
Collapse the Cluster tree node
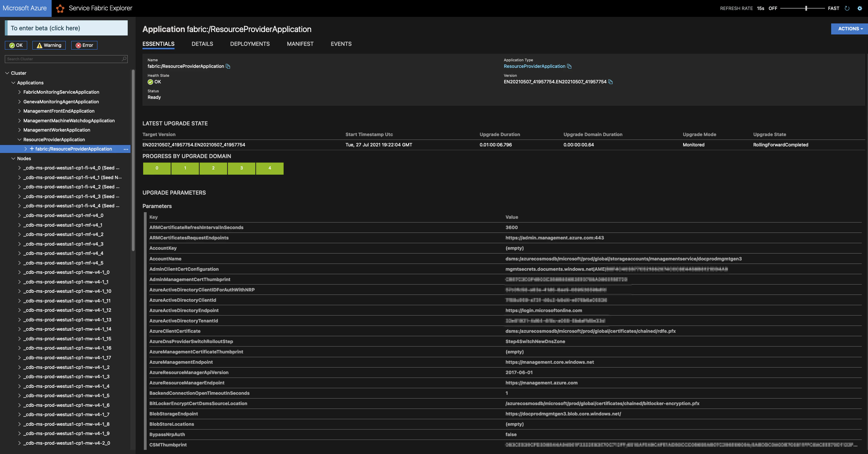click(x=7, y=73)
